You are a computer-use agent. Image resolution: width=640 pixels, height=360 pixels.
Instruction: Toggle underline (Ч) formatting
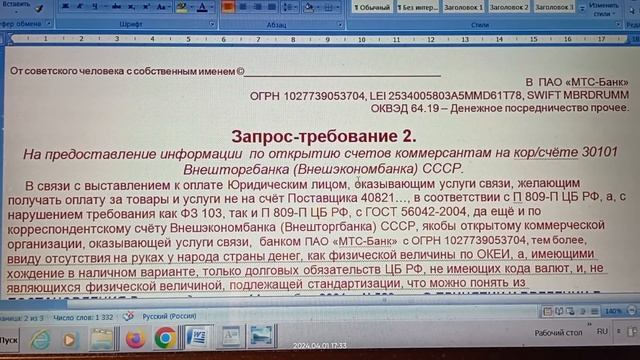95,7
